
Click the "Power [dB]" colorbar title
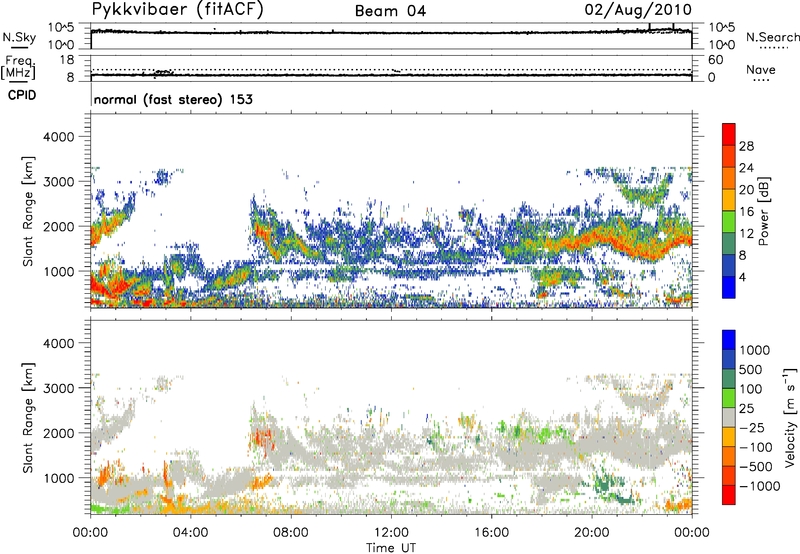click(763, 211)
